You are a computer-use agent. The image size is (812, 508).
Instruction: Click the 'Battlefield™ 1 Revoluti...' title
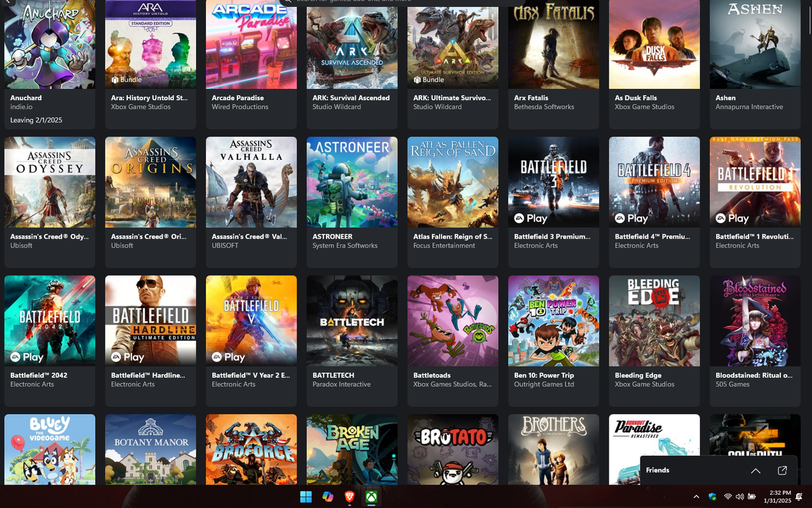[x=754, y=237]
